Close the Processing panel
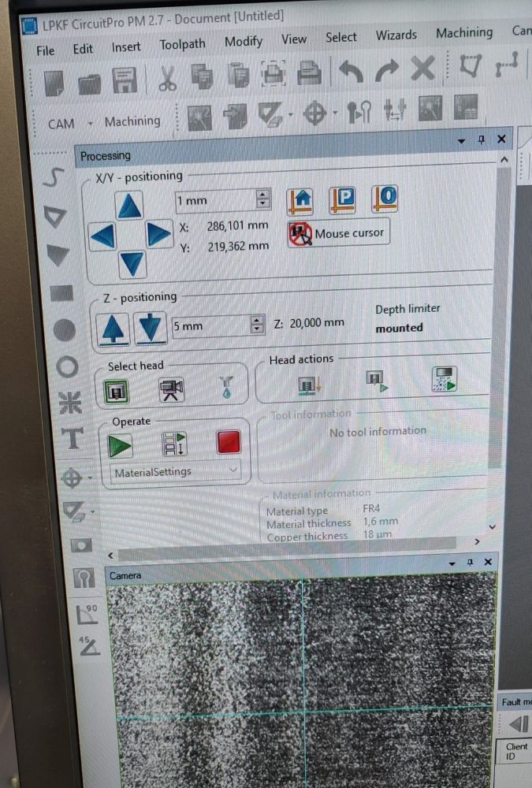Image resolution: width=532 pixels, height=788 pixels. (x=501, y=139)
